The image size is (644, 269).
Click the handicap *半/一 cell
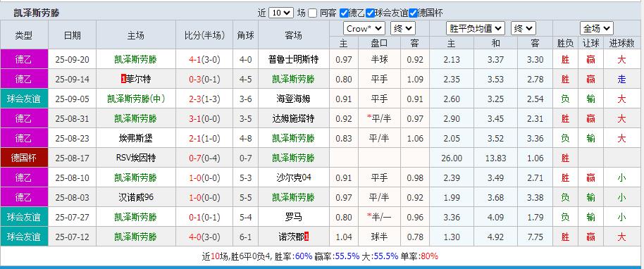(x=379, y=218)
